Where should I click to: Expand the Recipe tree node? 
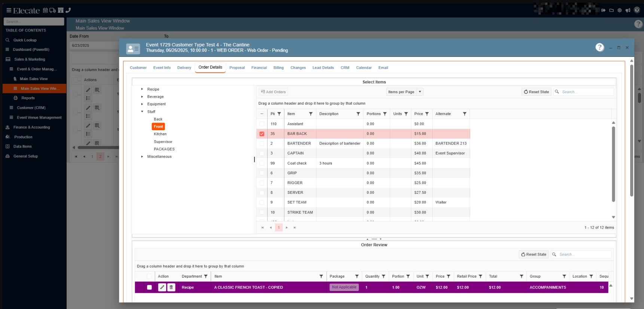coord(142,89)
